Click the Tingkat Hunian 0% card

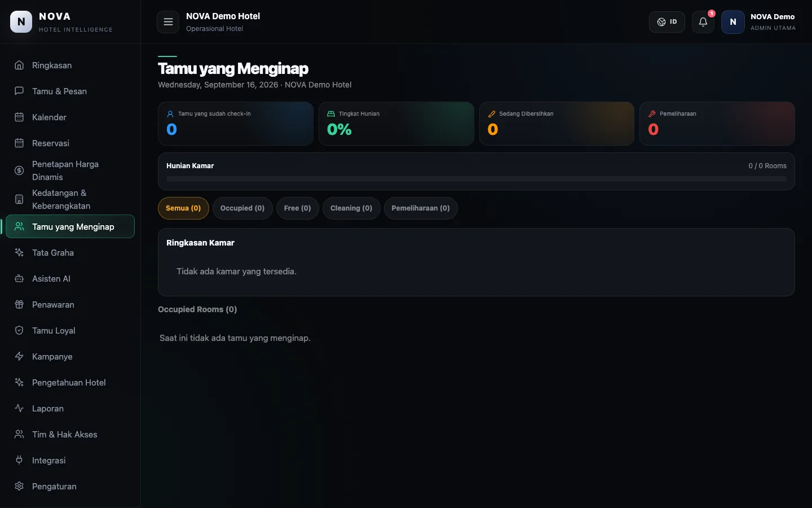[396, 124]
